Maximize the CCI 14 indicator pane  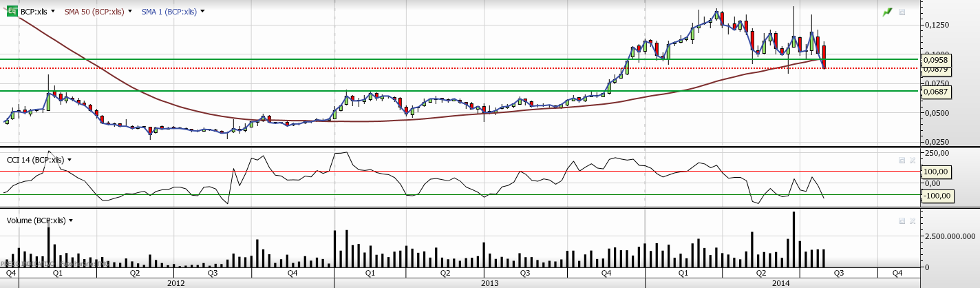pyautogui.click(x=902, y=160)
